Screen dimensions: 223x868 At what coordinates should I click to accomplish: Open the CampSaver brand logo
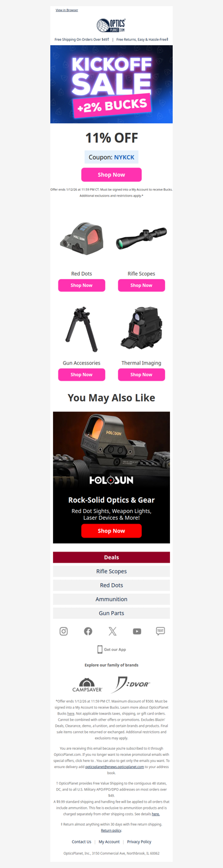point(87,685)
